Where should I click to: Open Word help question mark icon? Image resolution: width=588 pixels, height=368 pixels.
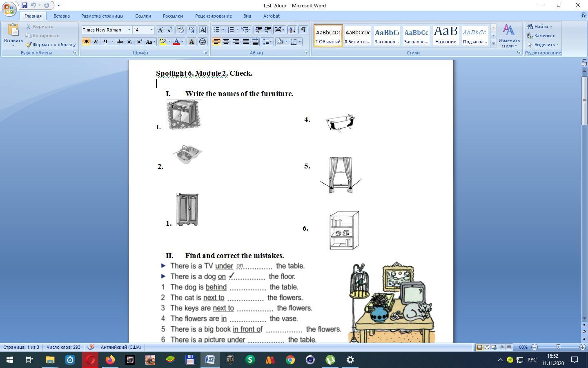point(583,16)
